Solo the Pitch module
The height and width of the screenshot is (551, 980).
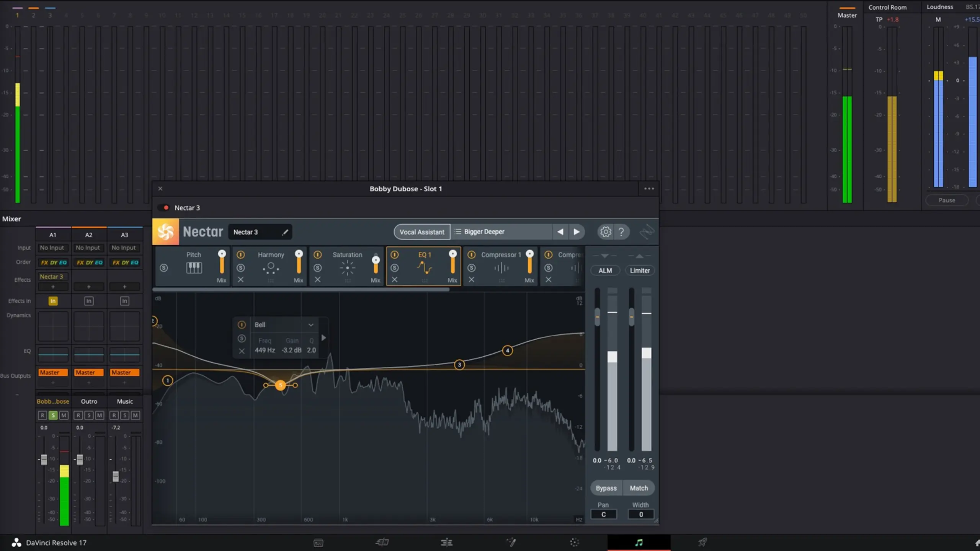pyautogui.click(x=164, y=268)
